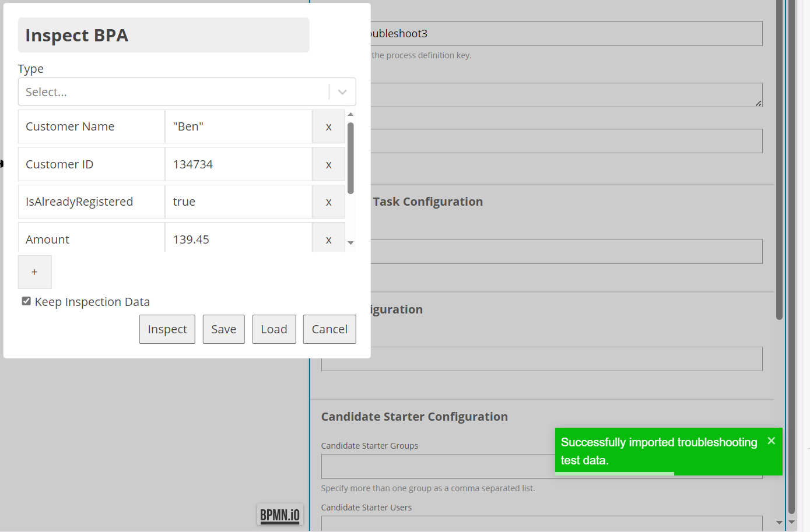Remove the Customer ID row

(328, 165)
